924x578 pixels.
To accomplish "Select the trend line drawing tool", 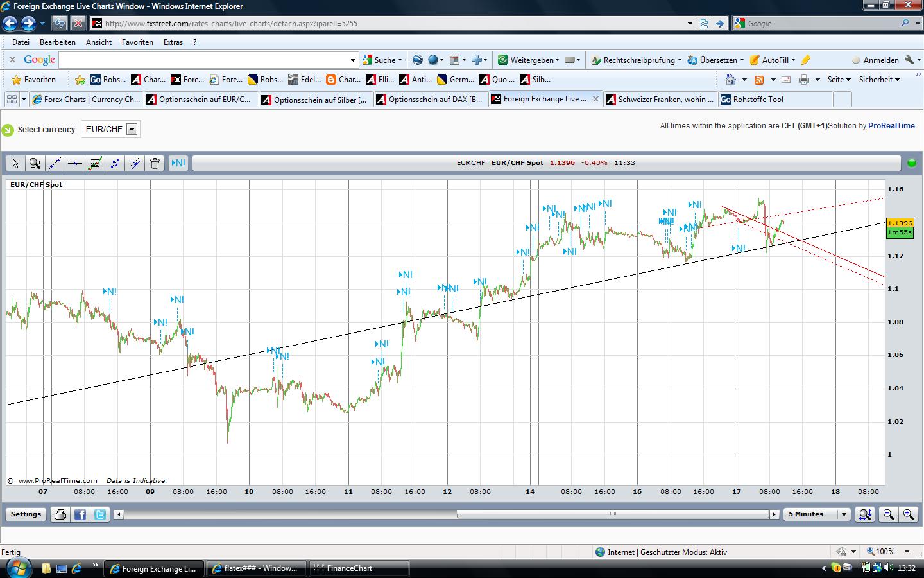I will tap(55, 163).
